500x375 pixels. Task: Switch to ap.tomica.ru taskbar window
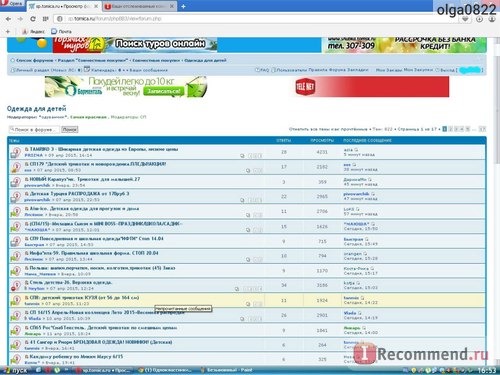click(x=103, y=370)
